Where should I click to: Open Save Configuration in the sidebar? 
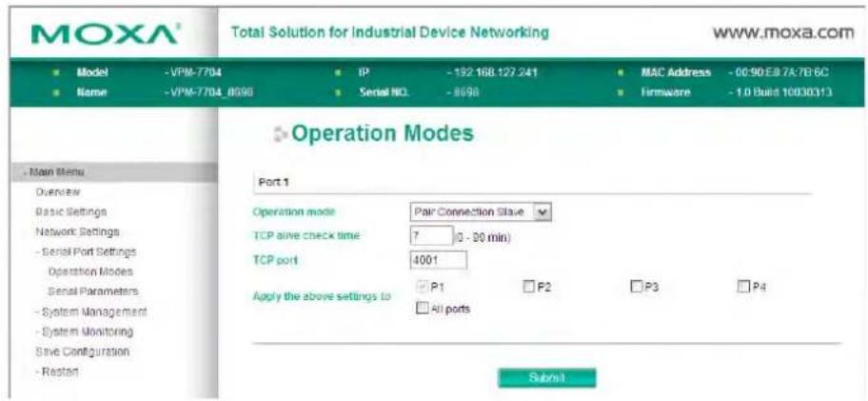83,351
